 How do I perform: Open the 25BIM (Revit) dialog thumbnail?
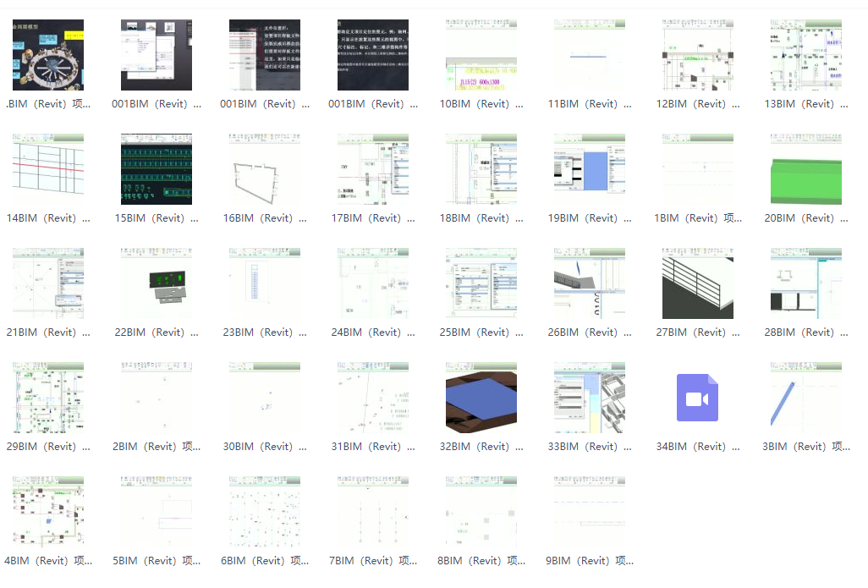point(481,283)
